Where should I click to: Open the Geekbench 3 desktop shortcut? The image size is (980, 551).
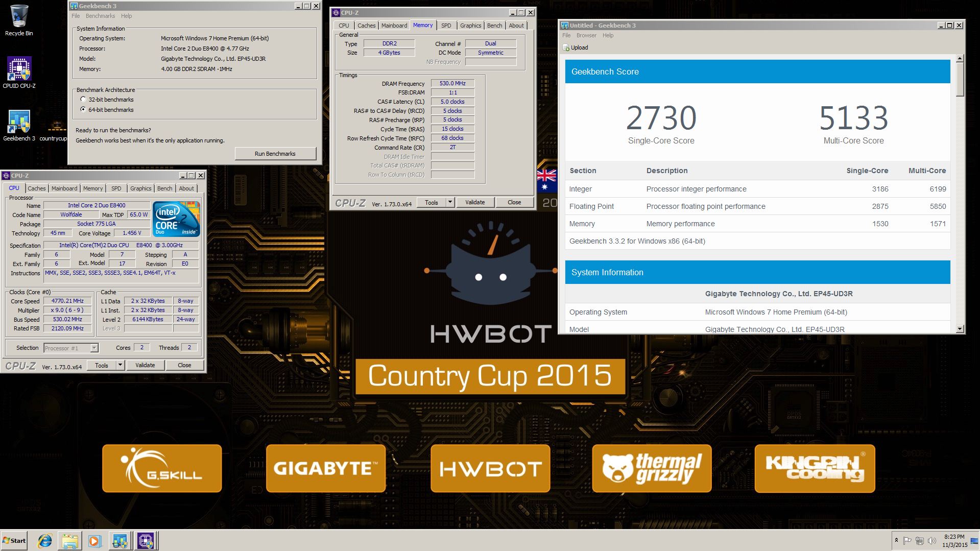coord(19,126)
